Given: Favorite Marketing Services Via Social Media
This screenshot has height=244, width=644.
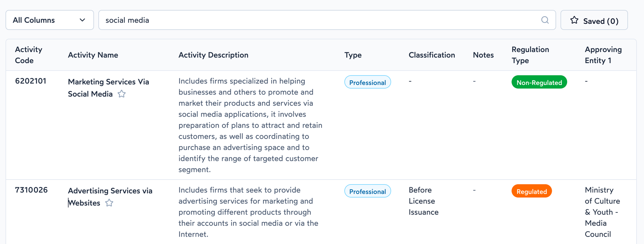Looking at the screenshot, I should tap(121, 94).
